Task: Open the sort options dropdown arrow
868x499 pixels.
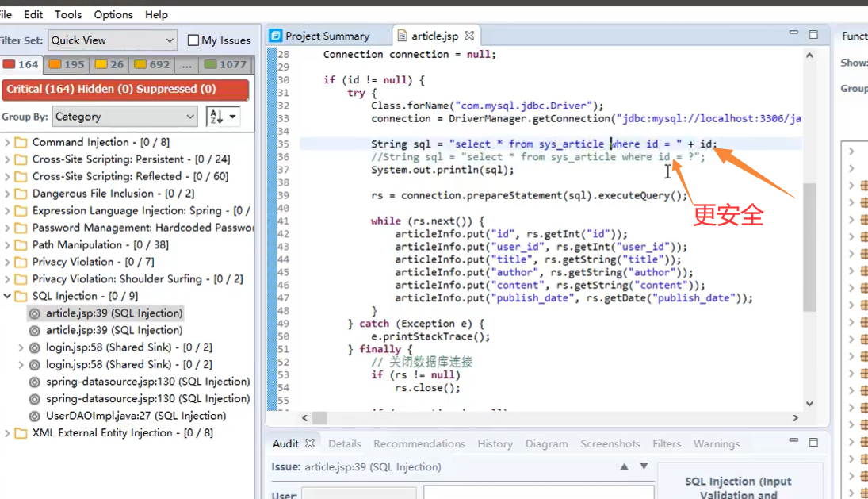Action: (x=233, y=117)
